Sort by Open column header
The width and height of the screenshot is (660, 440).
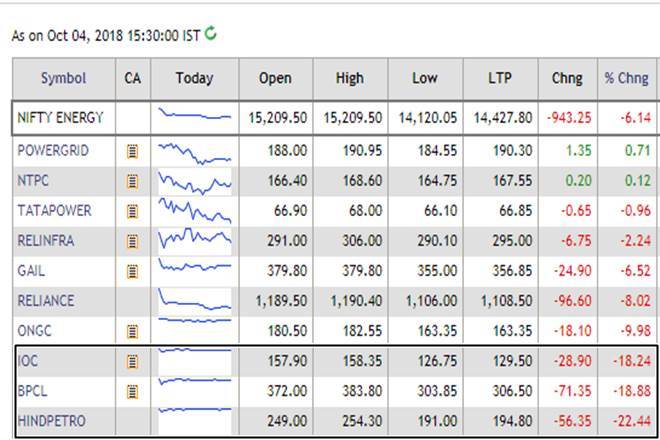coord(275,78)
